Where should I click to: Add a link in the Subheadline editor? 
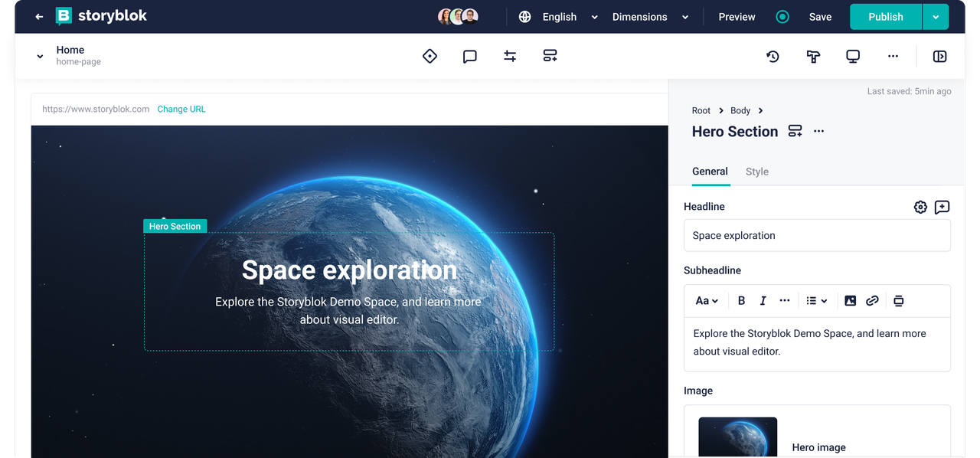tap(872, 300)
